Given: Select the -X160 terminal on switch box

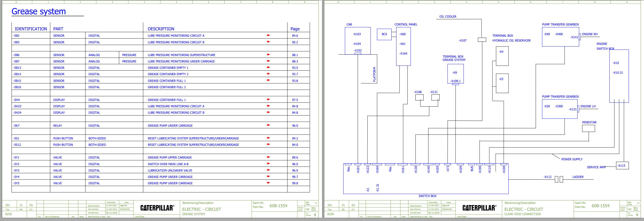Looking at the screenshot, I should point(377,170).
